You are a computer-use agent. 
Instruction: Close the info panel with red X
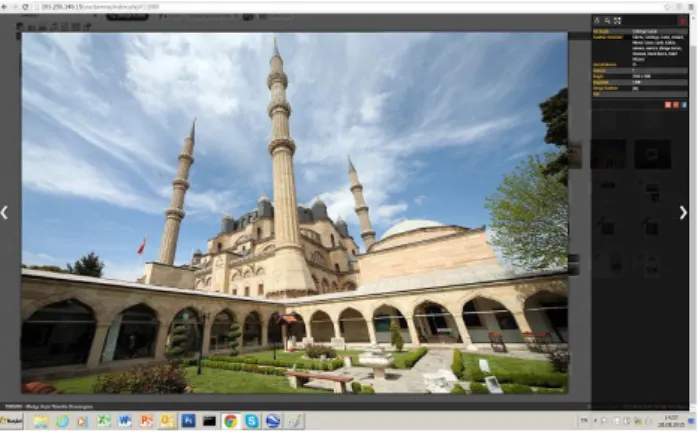tap(683, 21)
